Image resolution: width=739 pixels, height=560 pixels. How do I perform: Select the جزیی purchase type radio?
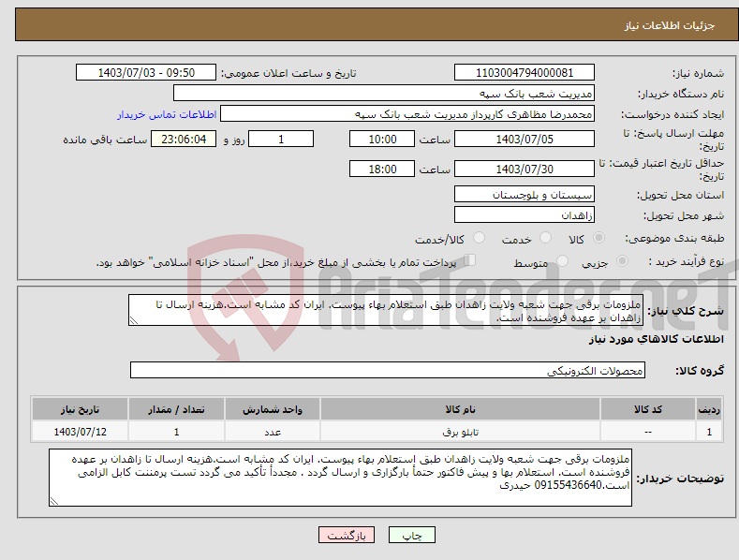pos(622,261)
